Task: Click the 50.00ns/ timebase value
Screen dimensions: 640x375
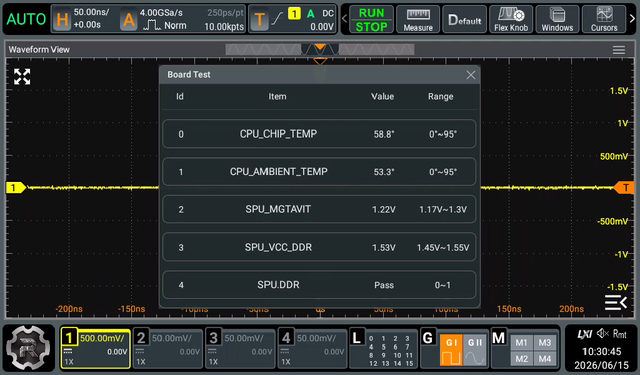Action: pos(91,12)
